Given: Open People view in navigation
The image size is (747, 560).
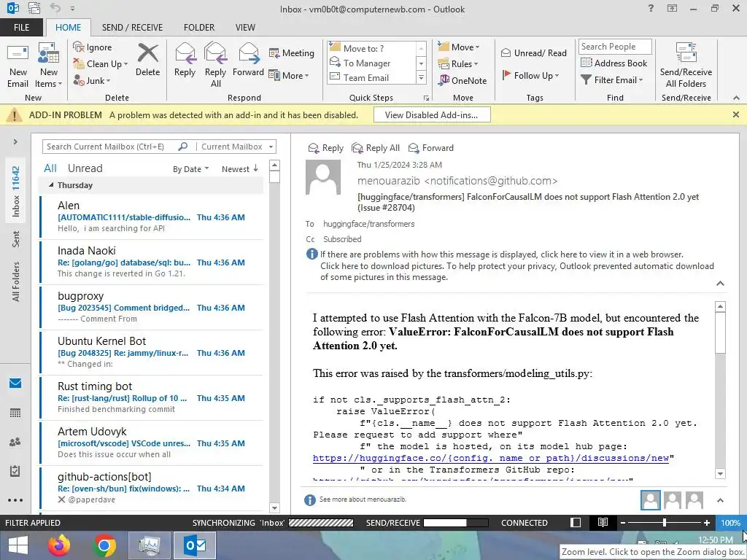Looking at the screenshot, I should 15,442.
